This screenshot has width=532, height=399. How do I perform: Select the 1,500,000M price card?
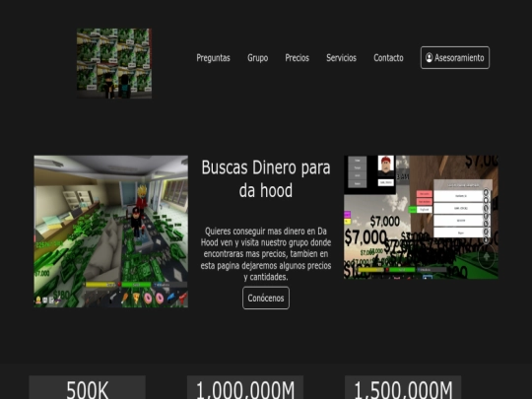[x=403, y=387]
